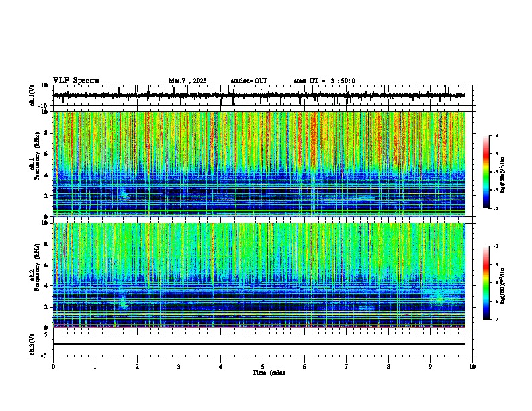Click the ch.2 emission near 1.7 minutes, 2 kHz
This screenshot has height=411, width=532.
click(124, 302)
